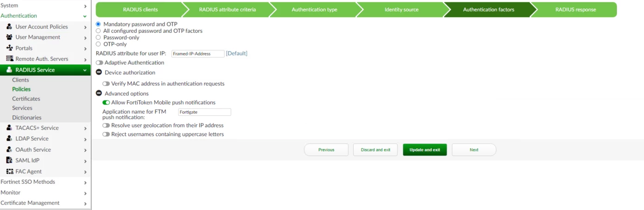Collapse Advanced options with minus icon
Image resolution: width=644 pixels, height=210 pixels.
[98, 93]
